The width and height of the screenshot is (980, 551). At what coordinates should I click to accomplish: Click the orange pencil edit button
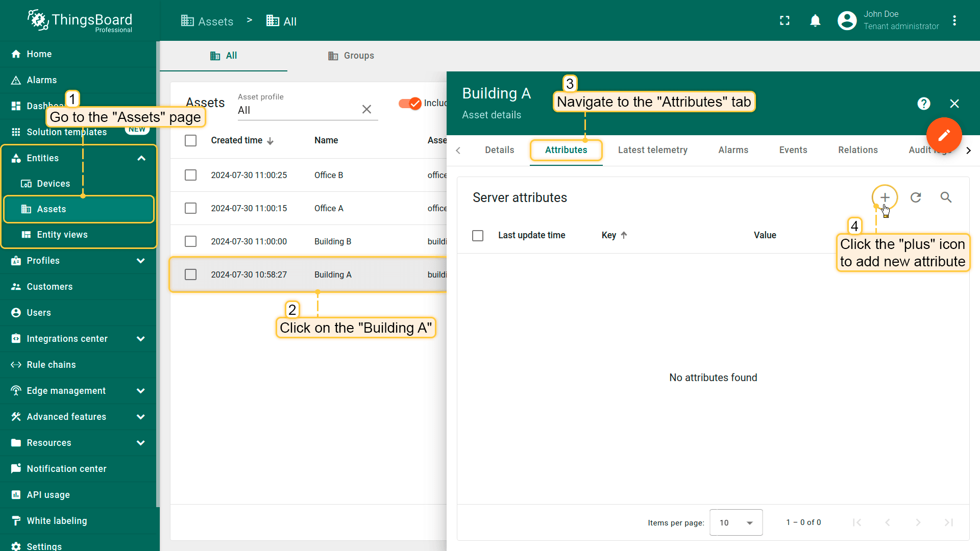pos(944,135)
